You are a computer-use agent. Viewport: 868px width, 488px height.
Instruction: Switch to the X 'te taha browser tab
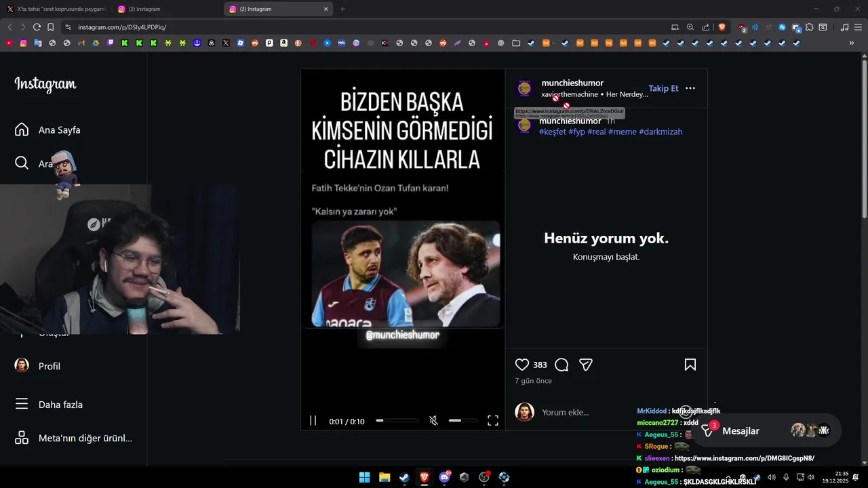coord(56,9)
